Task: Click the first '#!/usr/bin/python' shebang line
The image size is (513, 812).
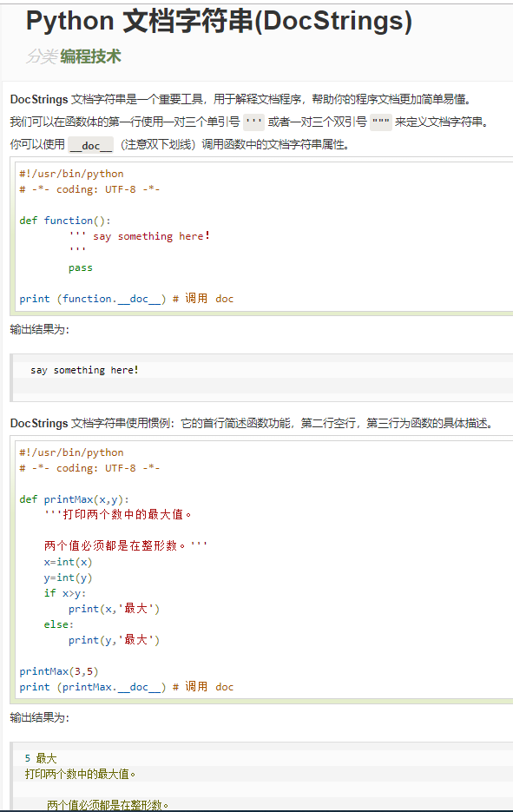Action: (x=71, y=174)
